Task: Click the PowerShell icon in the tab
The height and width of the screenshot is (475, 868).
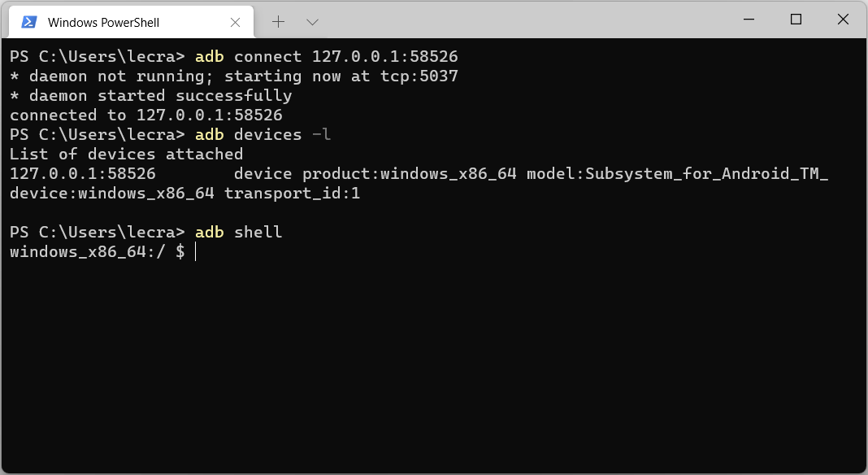Action: (28, 22)
